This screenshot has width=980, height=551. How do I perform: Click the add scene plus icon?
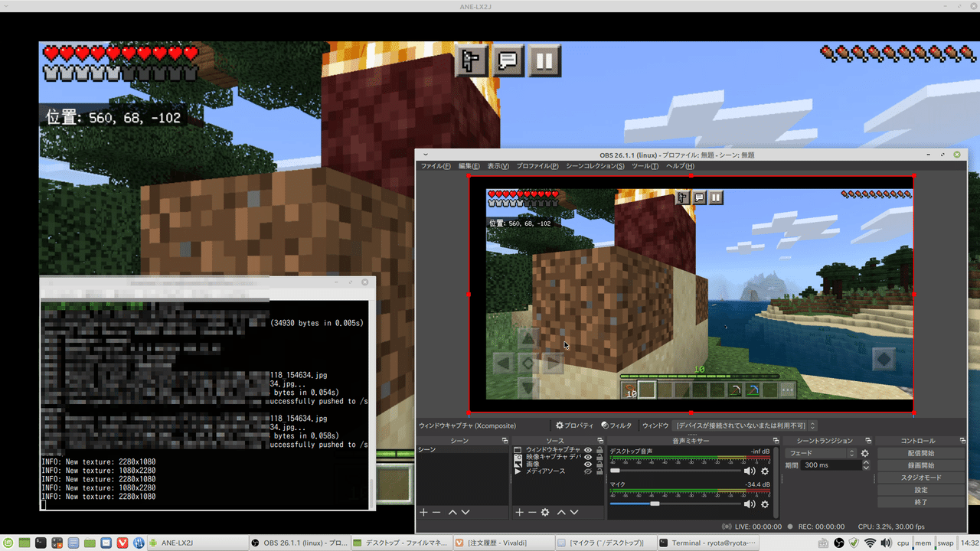click(423, 512)
